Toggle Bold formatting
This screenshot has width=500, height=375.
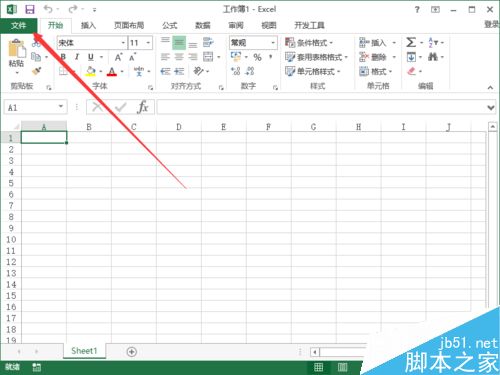pos(63,57)
